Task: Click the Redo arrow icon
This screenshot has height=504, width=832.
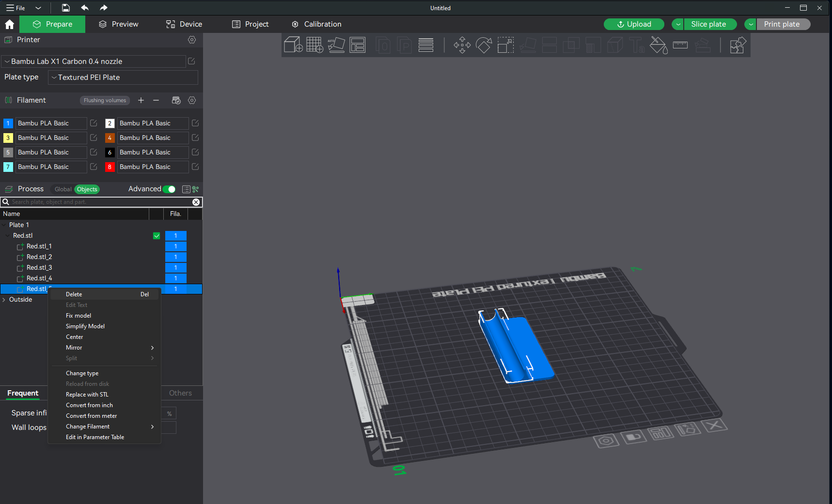Action: 103,8
